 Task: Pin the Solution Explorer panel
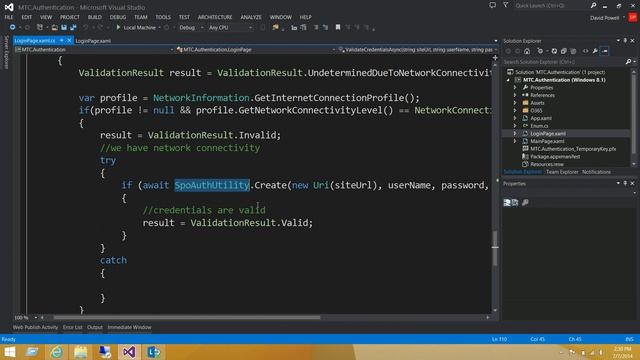click(x=625, y=41)
